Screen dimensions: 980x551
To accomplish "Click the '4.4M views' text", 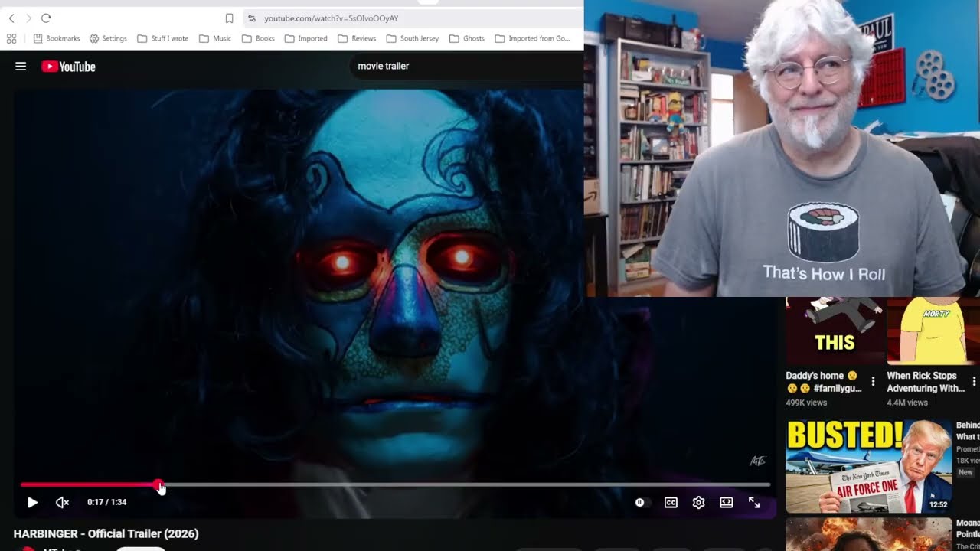I will coord(907,403).
